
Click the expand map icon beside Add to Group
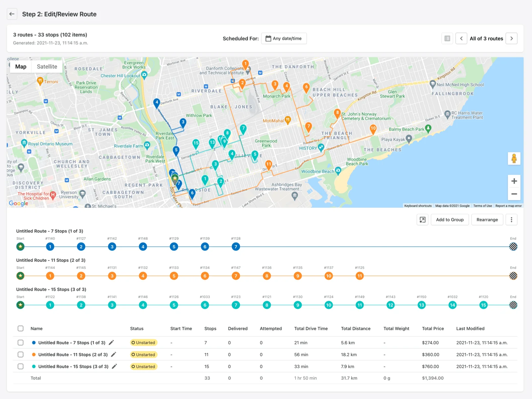click(423, 220)
